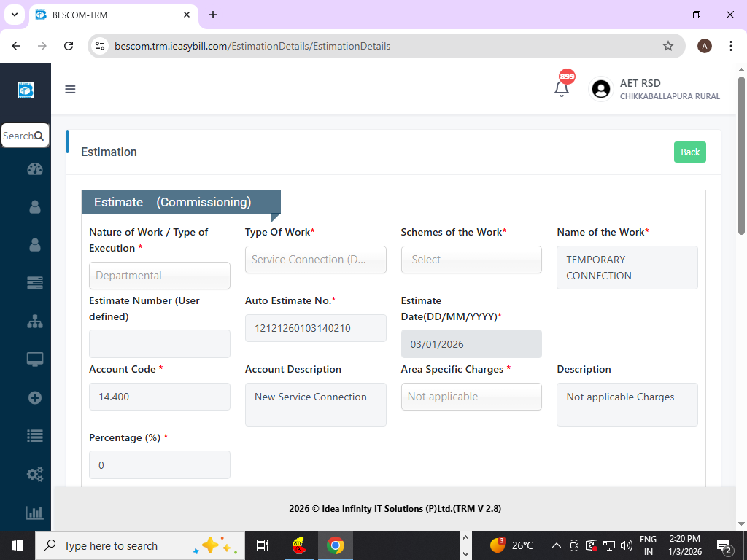Screen dimensions: 747x560
Task: Open the bar chart reports icon in sidebar
Action: point(35,513)
